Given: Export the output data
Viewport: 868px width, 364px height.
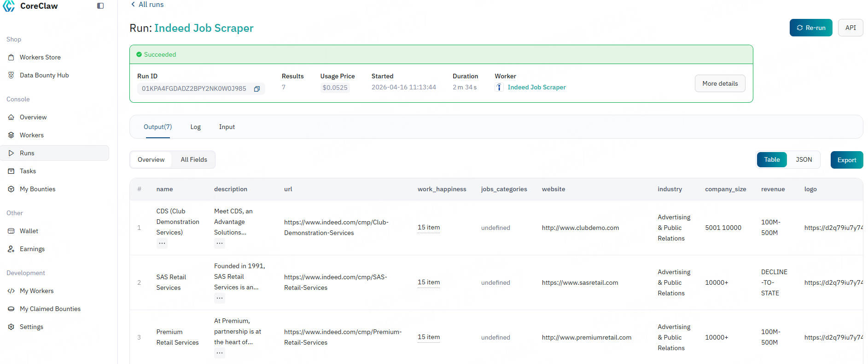Looking at the screenshot, I should click(x=846, y=160).
